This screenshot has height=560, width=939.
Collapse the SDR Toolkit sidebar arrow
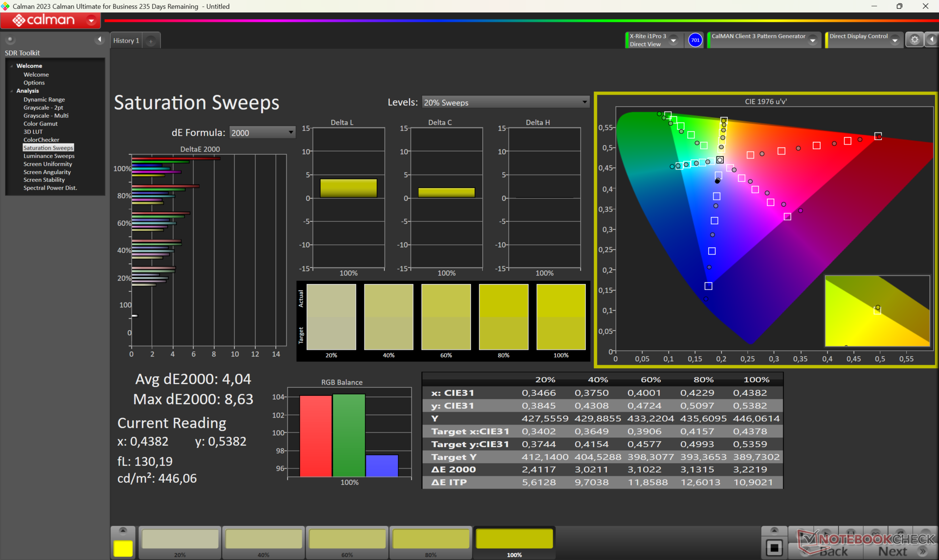pyautogui.click(x=100, y=40)
